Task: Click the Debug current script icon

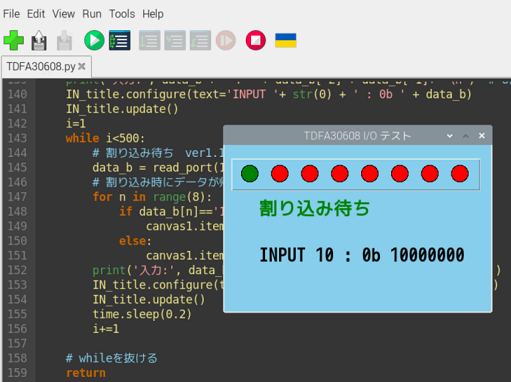Action: [120, 40]
